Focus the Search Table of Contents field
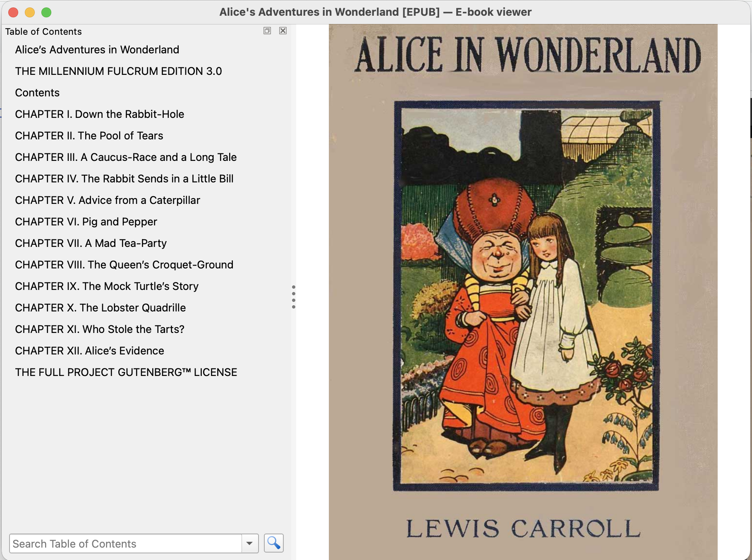 point(126,543)
